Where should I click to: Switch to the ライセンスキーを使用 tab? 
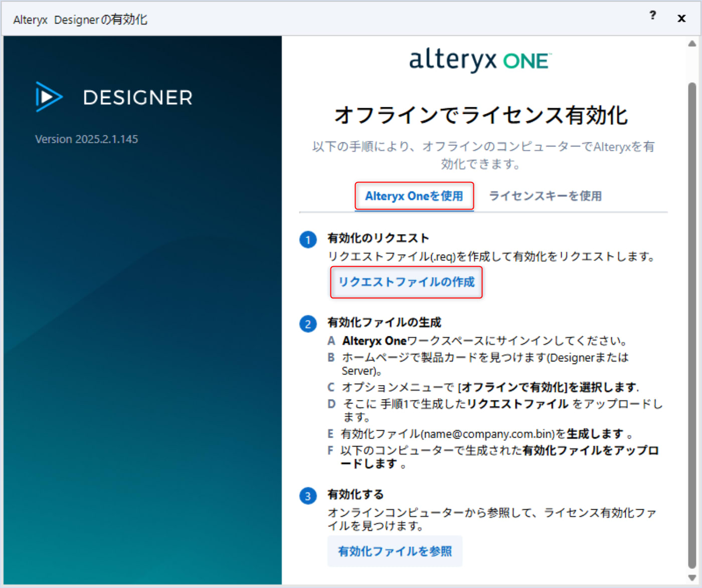(x=545, y=196)
